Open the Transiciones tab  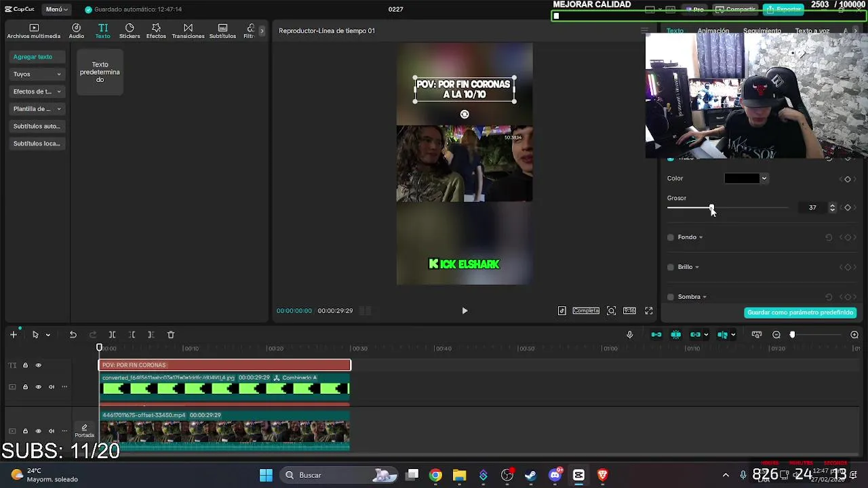coord(188,31)
